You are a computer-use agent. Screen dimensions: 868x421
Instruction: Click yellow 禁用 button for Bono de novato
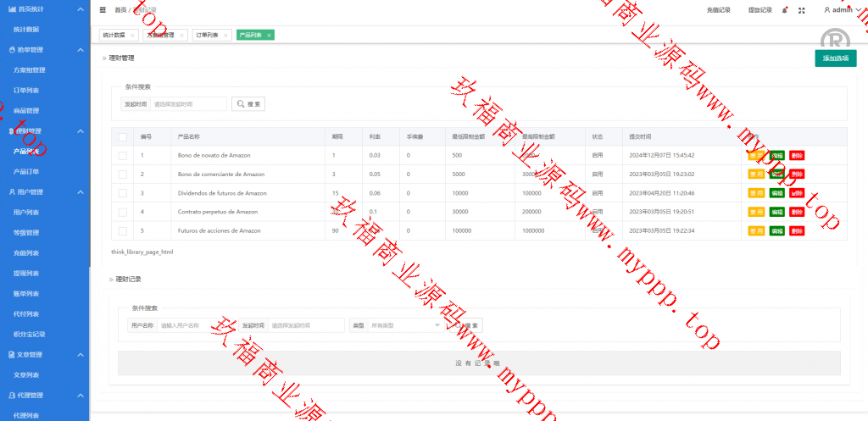[x=755, y=155]
